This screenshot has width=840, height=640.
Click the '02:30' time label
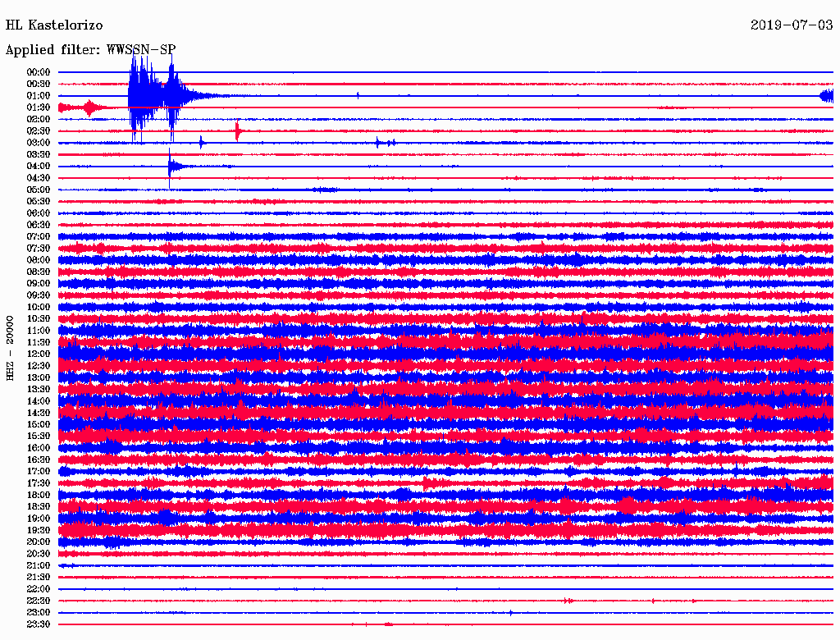(x=39, y=131)
